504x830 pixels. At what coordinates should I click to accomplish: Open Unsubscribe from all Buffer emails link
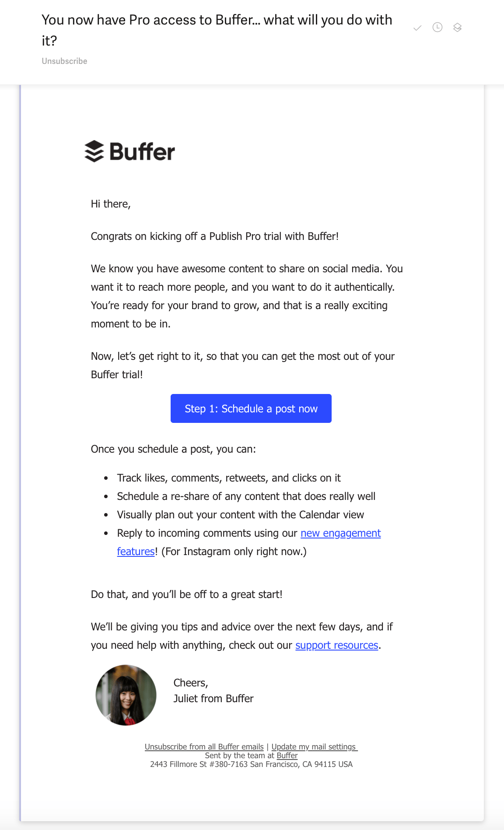point(204,747)
